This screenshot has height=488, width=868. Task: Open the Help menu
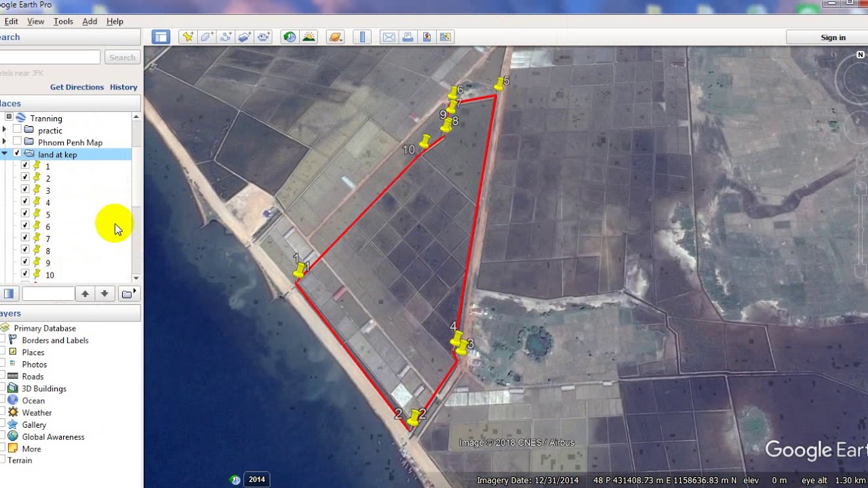tap(115, 22)
